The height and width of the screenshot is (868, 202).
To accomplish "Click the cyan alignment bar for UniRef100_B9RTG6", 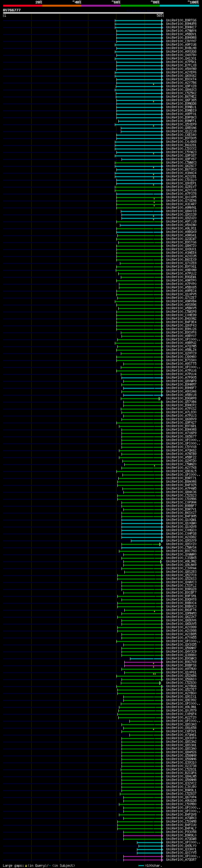I will tap(139, 20).
